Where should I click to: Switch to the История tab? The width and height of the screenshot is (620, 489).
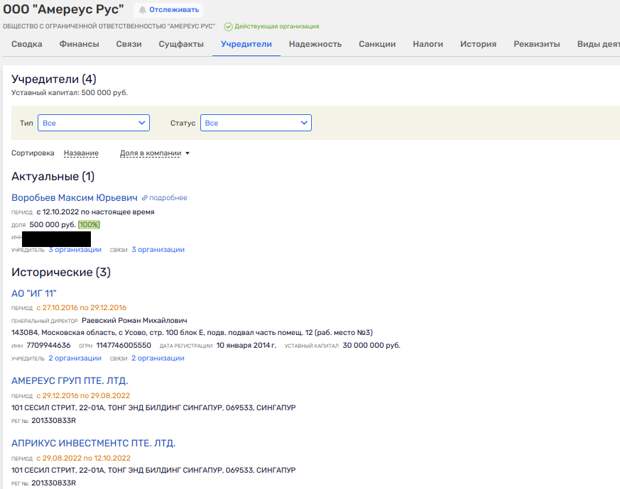pos(478,44)
